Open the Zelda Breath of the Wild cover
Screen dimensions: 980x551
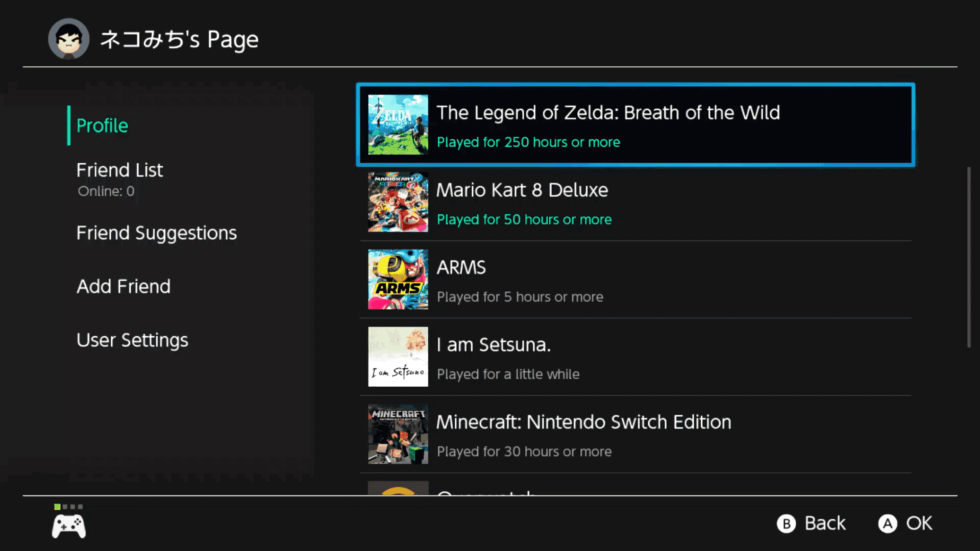pyautogui.click(x=398, y=124)
